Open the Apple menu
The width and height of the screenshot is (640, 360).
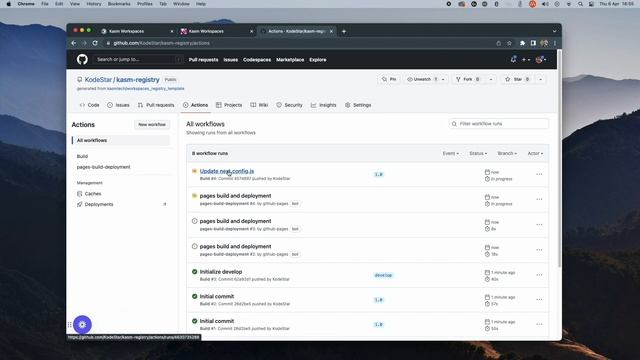pyautogui.click(x=9, y=4)
